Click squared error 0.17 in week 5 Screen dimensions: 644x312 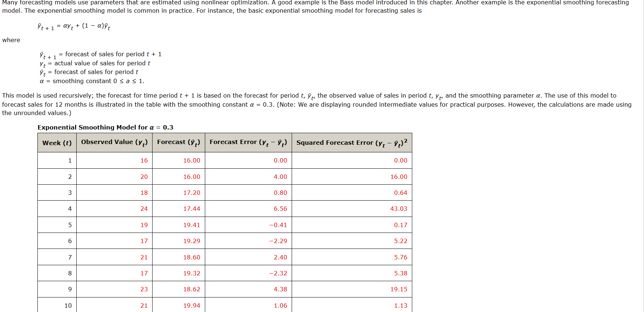[x=401, y=225]
